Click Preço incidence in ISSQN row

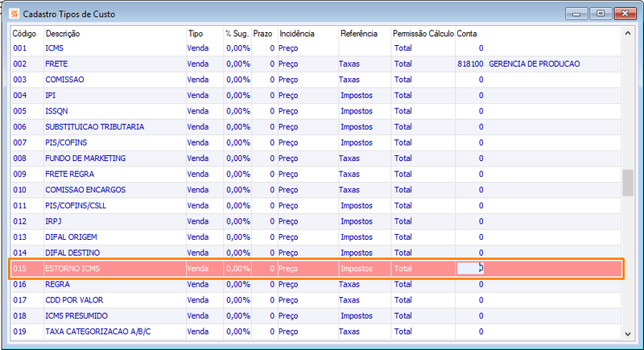[x=288, y=111]
